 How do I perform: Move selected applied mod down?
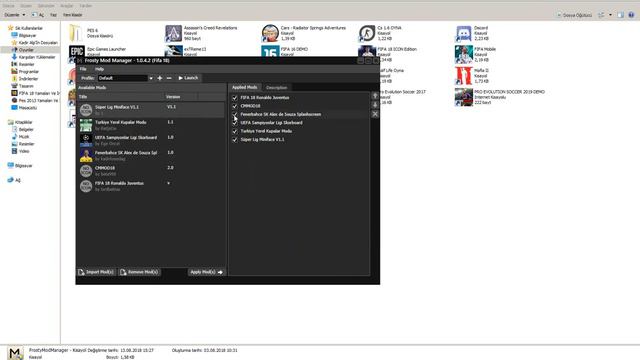click(x=375, y=105)
